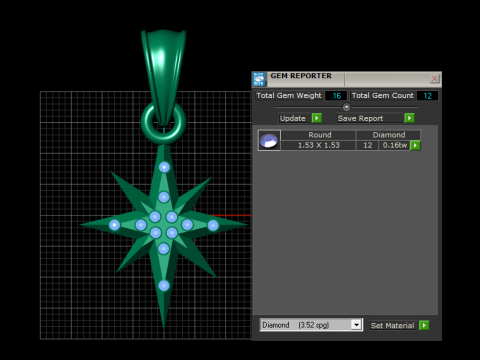The image size is (480, 360).
Task: Click the Save Report button
Action: pos(370,118)
